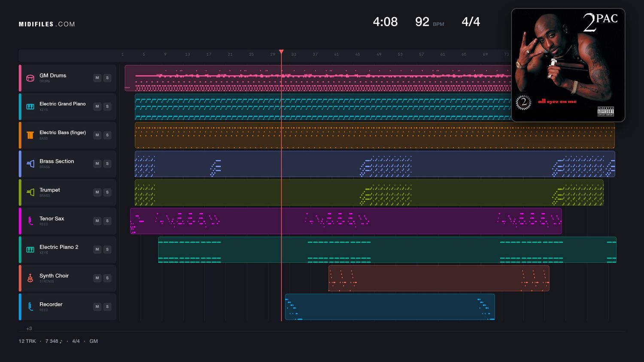The width and height of the screenshot is (644, 362).
Task: Mute the Electric Piano 2 track
Action: (x=97, y=249)
